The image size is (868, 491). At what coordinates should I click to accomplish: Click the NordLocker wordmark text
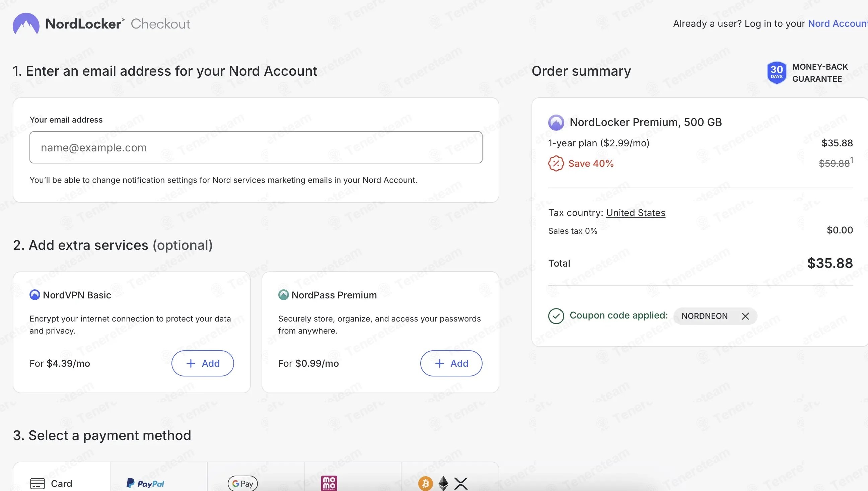tap(85, 24)
